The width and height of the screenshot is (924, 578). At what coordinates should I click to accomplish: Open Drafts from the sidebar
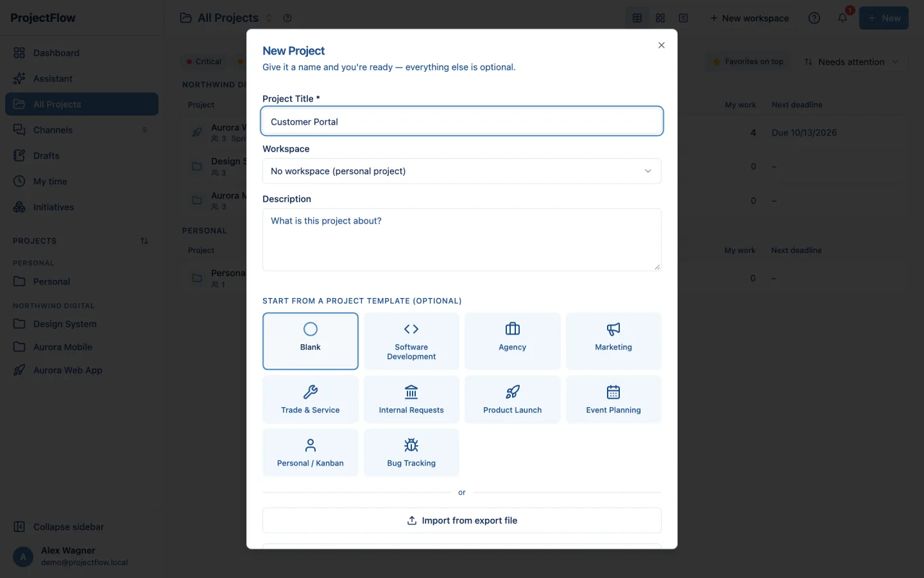[81, 155]
